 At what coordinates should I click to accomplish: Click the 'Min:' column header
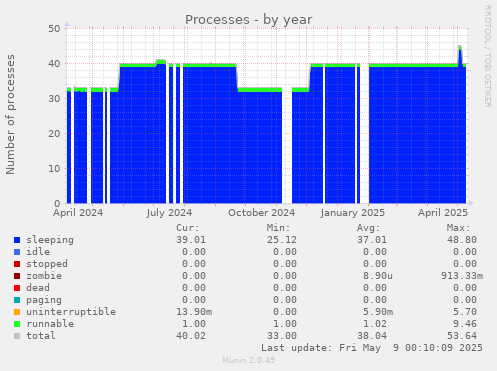click(x=278, y=228)
